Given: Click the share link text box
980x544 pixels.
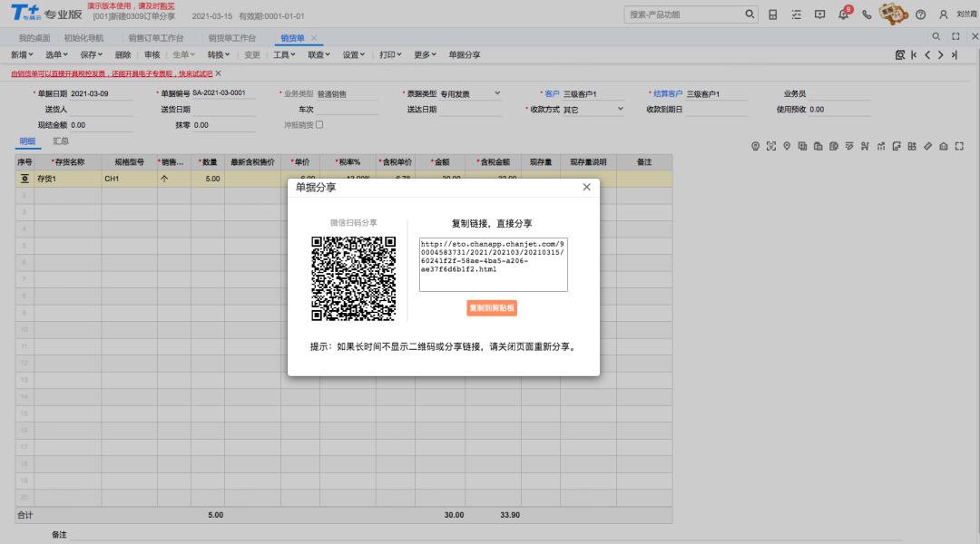Looking at the screenshot, I should tap(493, 264).
